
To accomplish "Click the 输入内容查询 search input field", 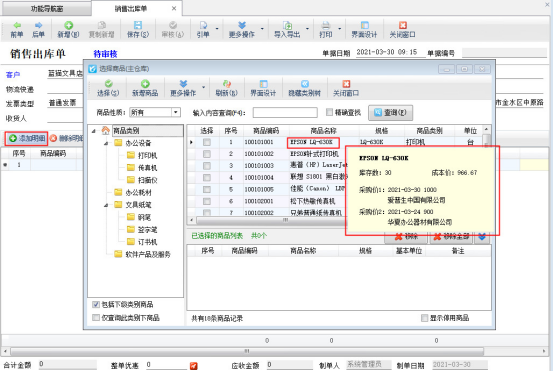I will pos(285,112).
